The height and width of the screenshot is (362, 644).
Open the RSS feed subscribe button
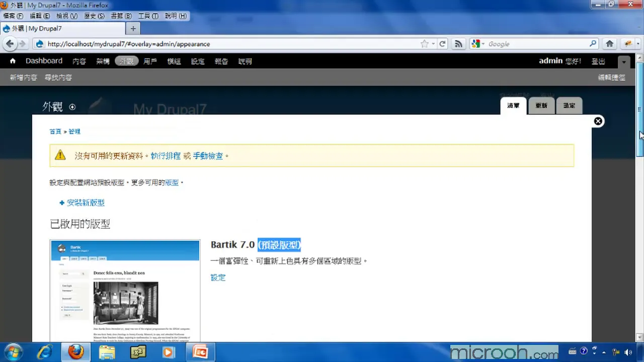point(458,44)
